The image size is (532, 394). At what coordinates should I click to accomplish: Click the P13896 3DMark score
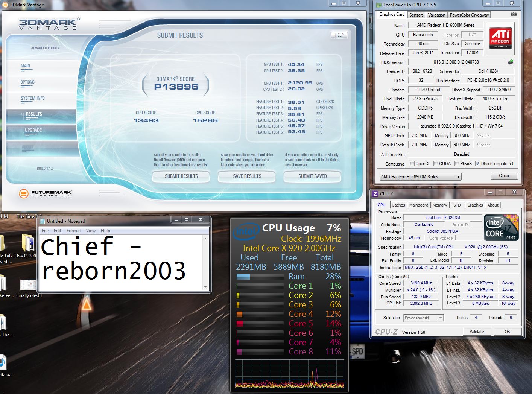click(x=176, y=87)
